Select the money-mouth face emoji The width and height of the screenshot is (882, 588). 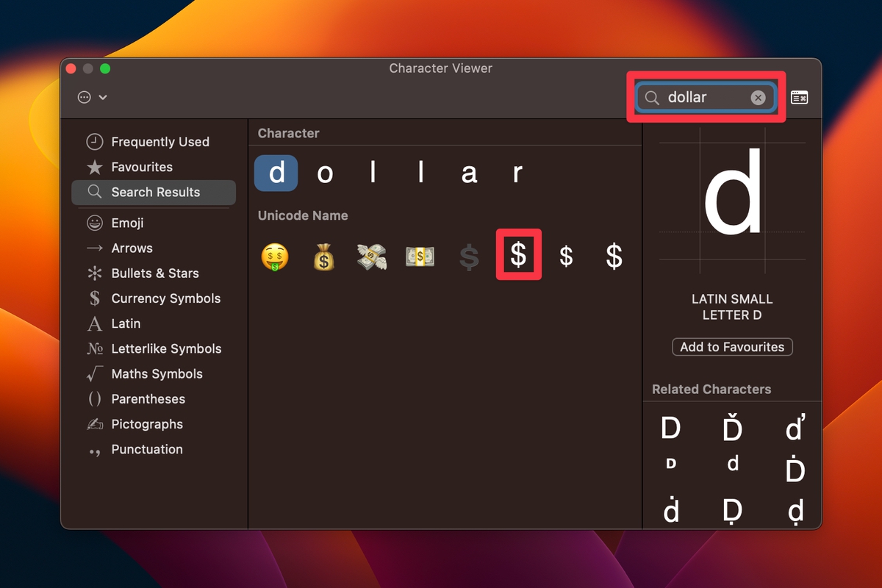point(275,255)
